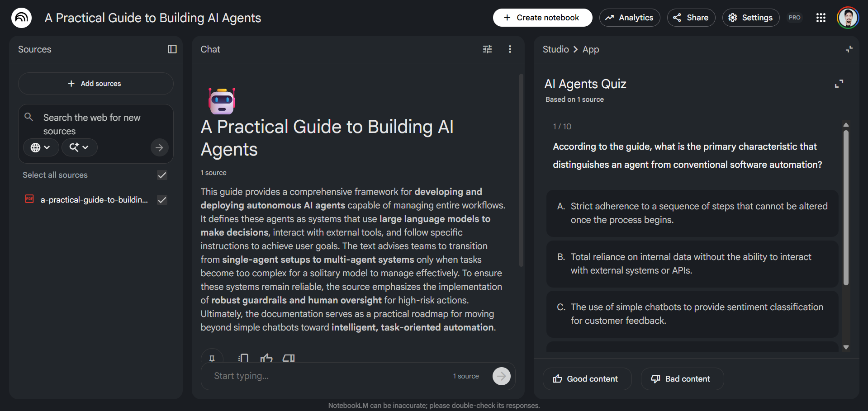
Task: Expand the AI Agents Quiz to fullscreen
Action: [839, 83]
